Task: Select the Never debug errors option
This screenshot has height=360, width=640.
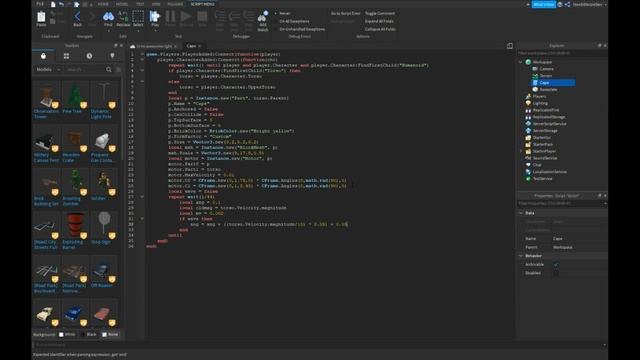Action: point(282,13)
